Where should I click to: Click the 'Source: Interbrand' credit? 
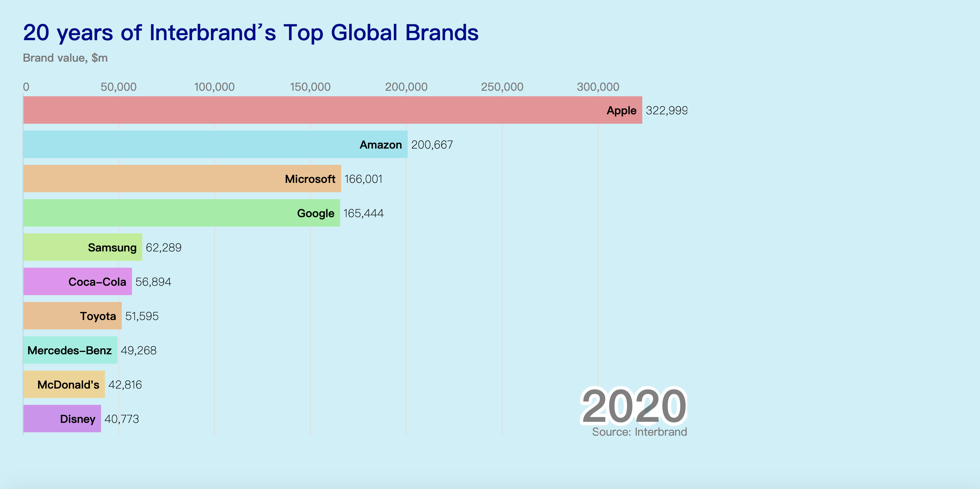coord(639,432)
